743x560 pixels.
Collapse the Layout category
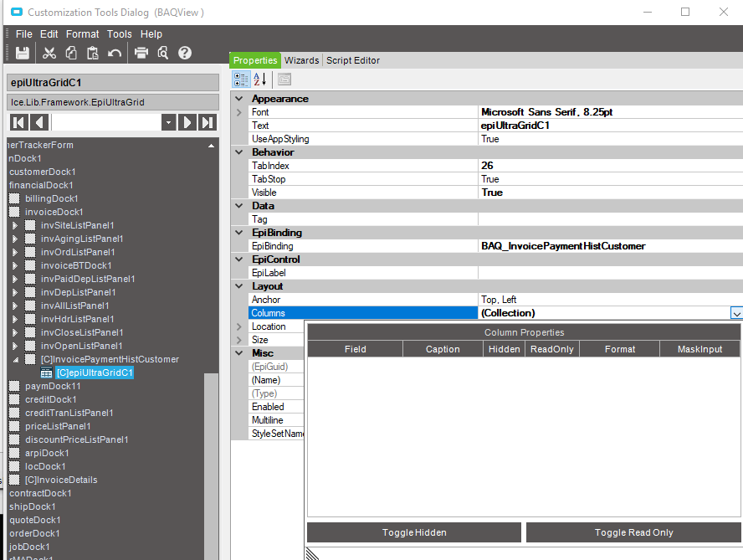(239, 286)
